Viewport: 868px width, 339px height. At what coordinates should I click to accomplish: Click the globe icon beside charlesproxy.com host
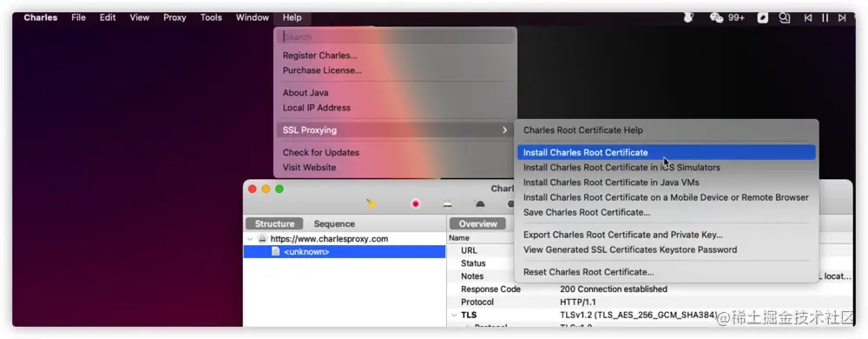262,239
